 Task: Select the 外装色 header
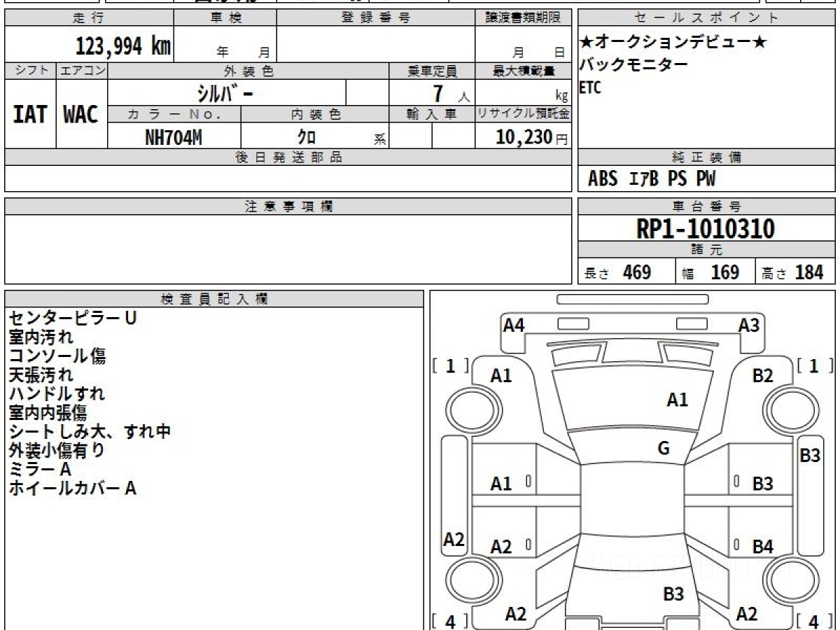click(248, 71)
